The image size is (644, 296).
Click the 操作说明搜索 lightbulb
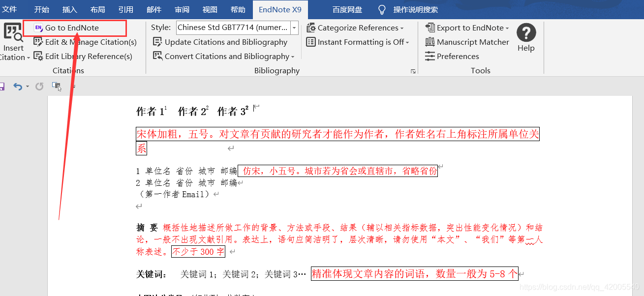(x=381, y=9)
